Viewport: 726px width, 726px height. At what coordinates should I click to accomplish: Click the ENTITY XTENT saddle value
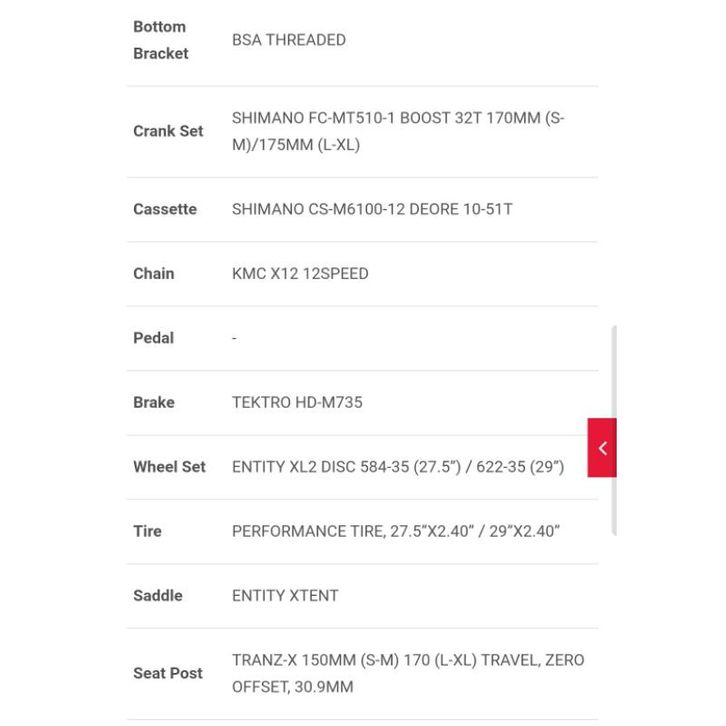285,595
